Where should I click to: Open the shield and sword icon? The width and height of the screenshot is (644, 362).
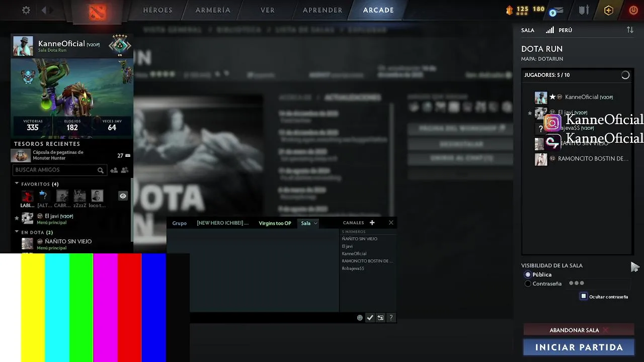[x=584, y=10]
